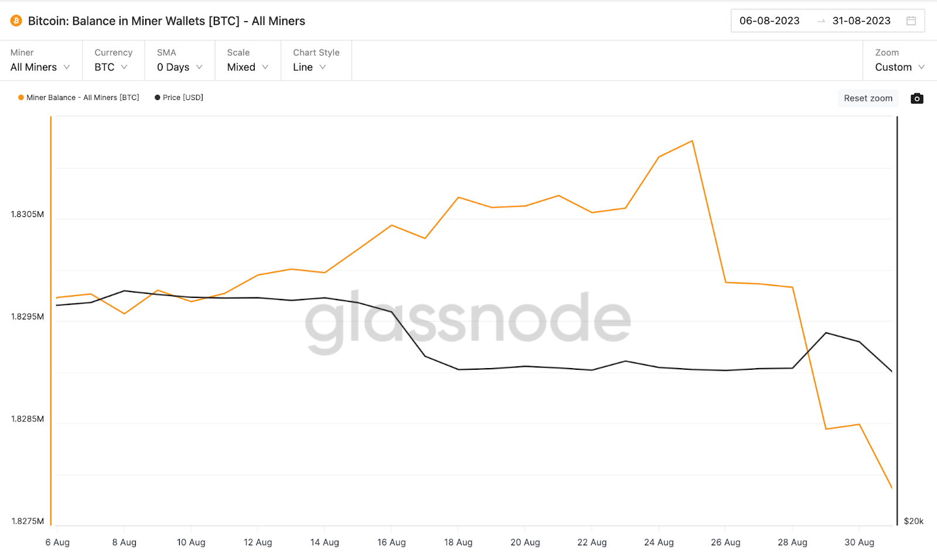Screen dimensions: 937x560
Task: Open the Zoom Custom dropdown
Action: pos(900,60)
